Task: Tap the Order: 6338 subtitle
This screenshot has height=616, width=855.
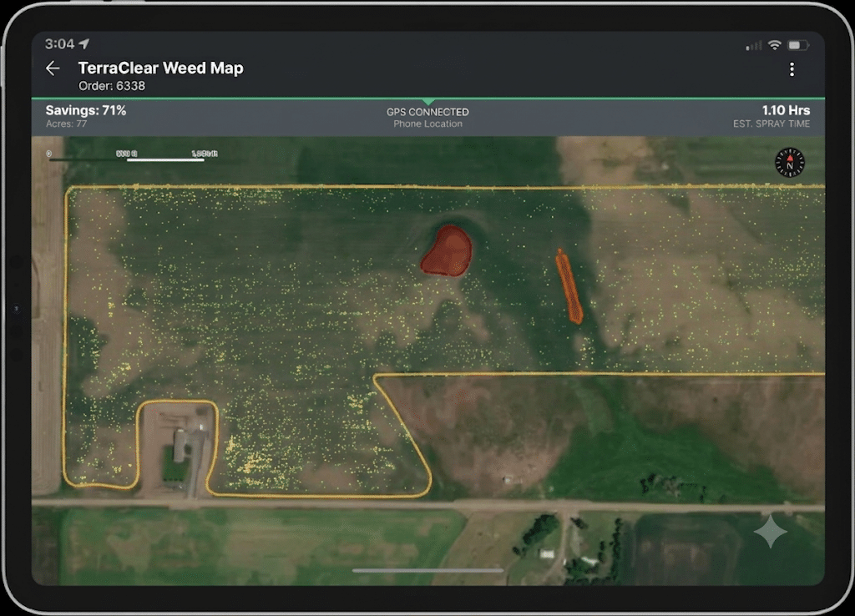Action: pos(112,86)
